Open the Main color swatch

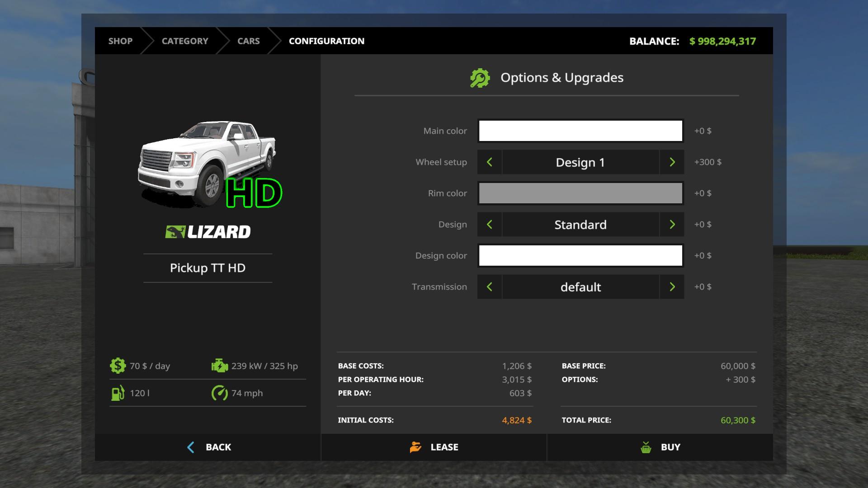(x=580, y=131)
